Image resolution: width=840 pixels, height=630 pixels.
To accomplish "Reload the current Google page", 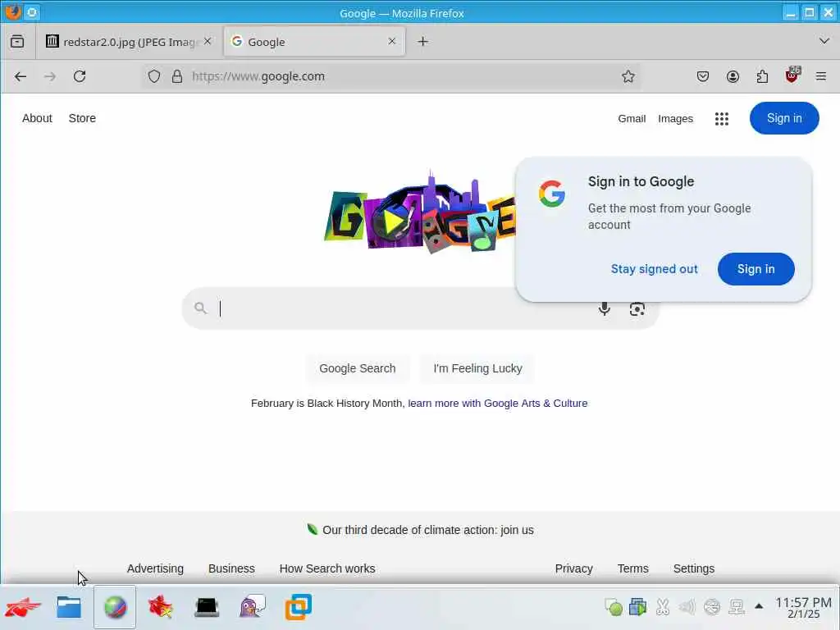I will (80, 76).
